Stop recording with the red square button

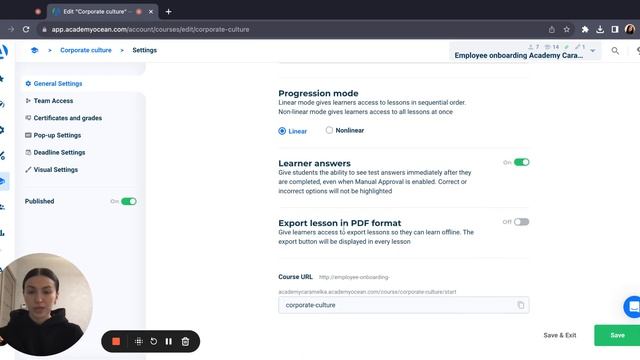pyautogui.click(x=116, y=341)
